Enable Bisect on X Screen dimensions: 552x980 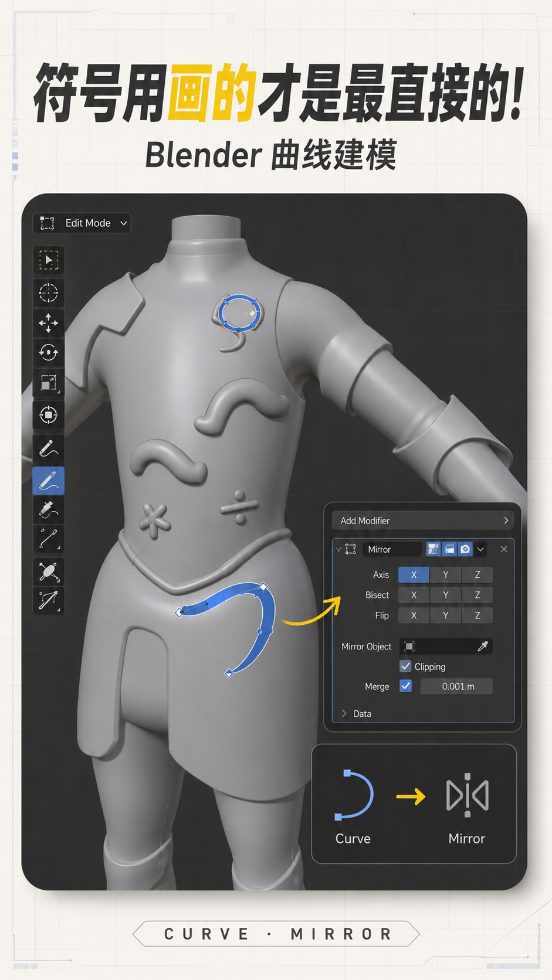click(x=414, y=595)
